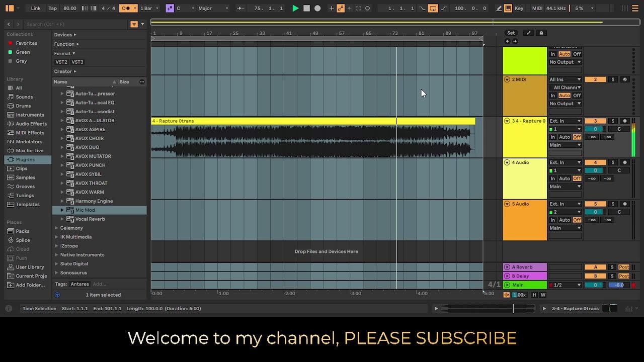Expand the Devices filter group
This screenshot has height=362, width=644.
click(x=65, y=35)
